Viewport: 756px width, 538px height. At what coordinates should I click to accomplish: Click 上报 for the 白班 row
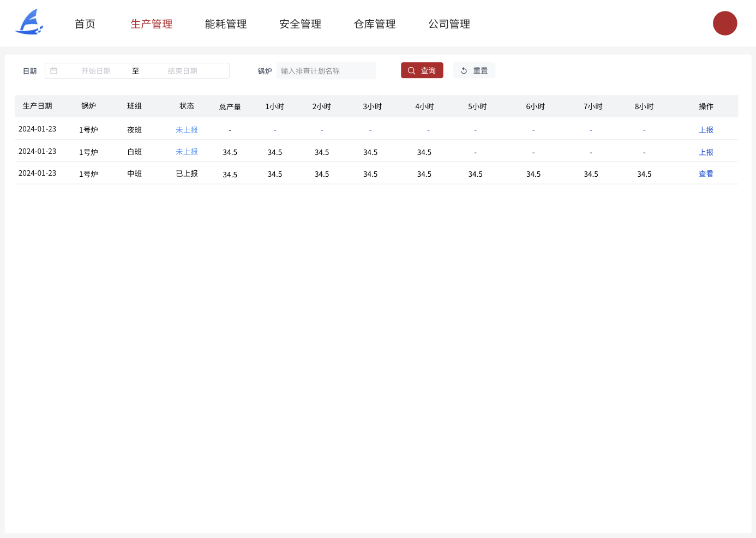click(x=706, y=152)
